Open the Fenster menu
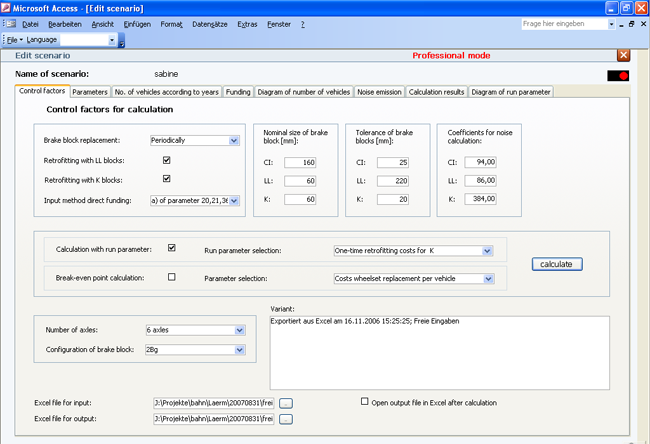 tap(279, 24)
